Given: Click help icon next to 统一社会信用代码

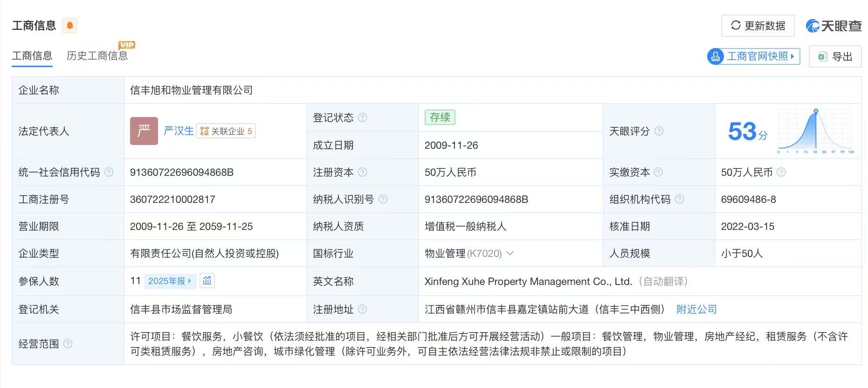Looking at the screenshot, I should [x=109, y=172].
